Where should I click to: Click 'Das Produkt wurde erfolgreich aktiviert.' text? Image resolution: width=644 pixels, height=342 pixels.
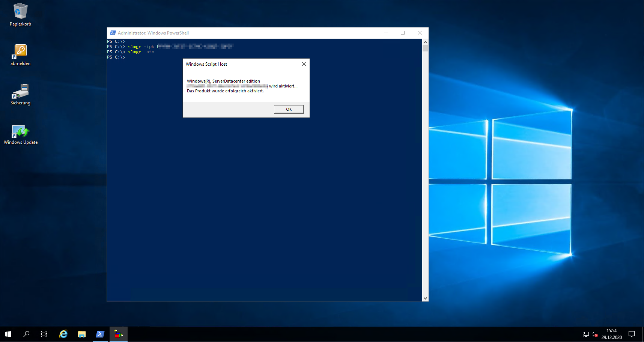pos(225,91)
